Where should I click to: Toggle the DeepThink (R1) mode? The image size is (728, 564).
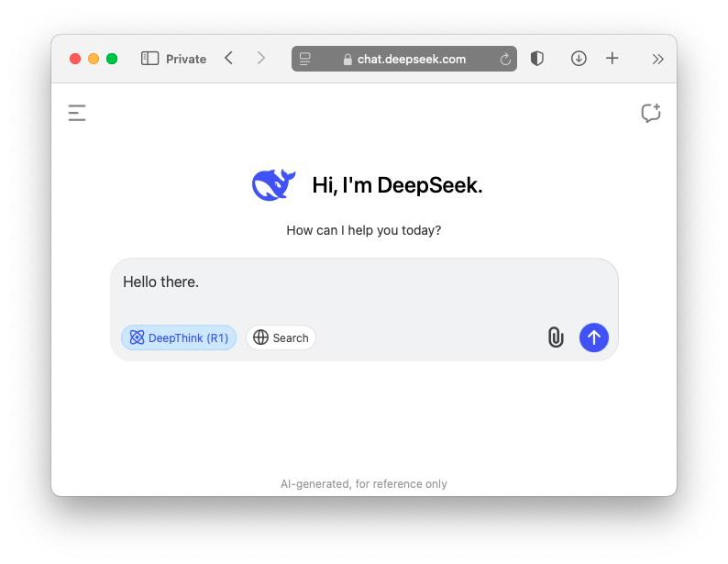[x=179, y=337]
